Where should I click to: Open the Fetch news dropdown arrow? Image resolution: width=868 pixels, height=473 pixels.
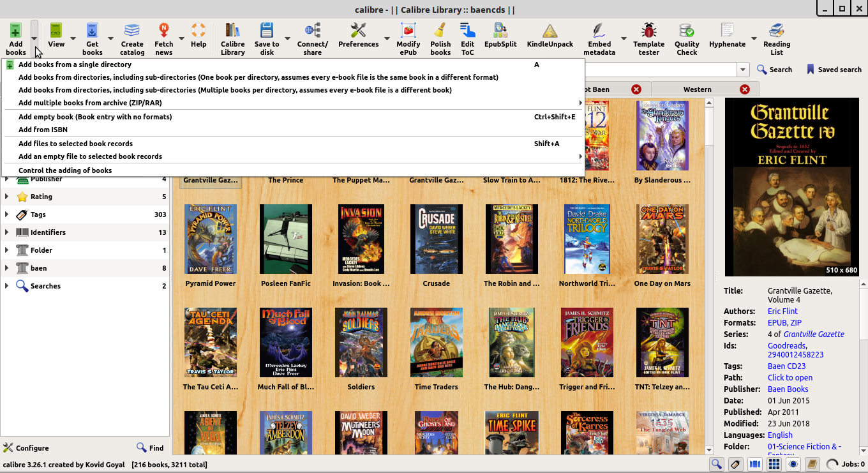(x=181, y=38)
